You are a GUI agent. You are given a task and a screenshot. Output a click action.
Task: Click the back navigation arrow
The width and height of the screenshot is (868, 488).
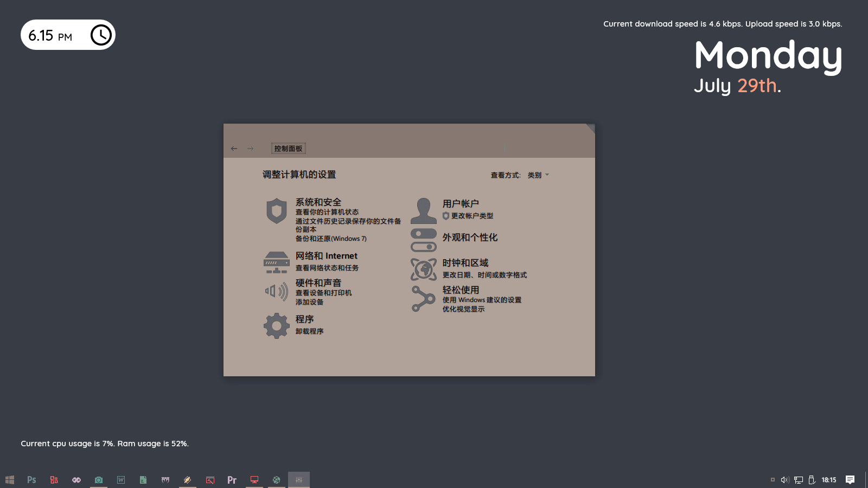234,149
